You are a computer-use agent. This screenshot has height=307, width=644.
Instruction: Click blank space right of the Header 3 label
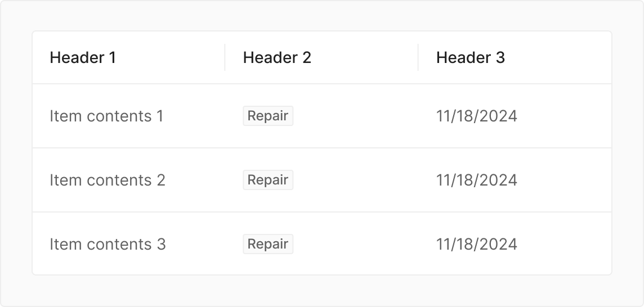click(x=557, y=57)
